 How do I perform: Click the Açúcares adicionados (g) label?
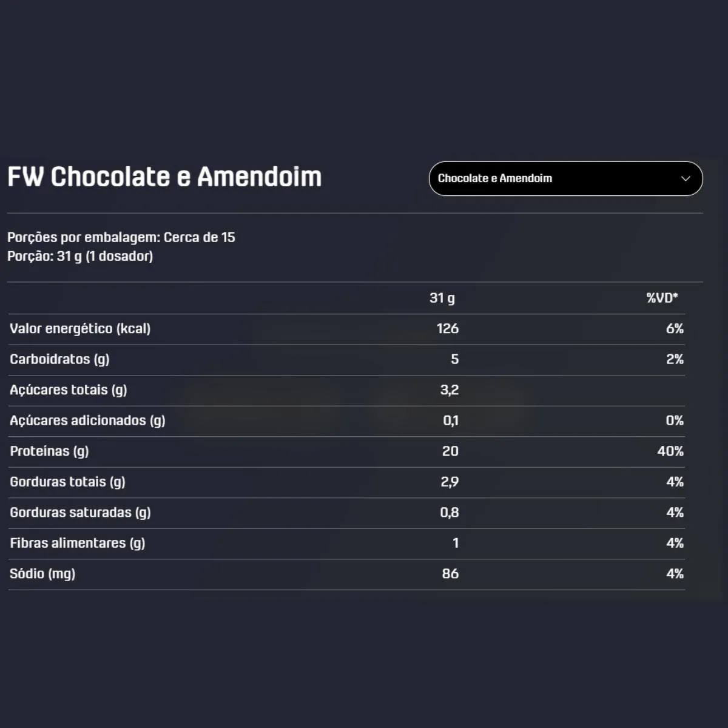(87, 420)
